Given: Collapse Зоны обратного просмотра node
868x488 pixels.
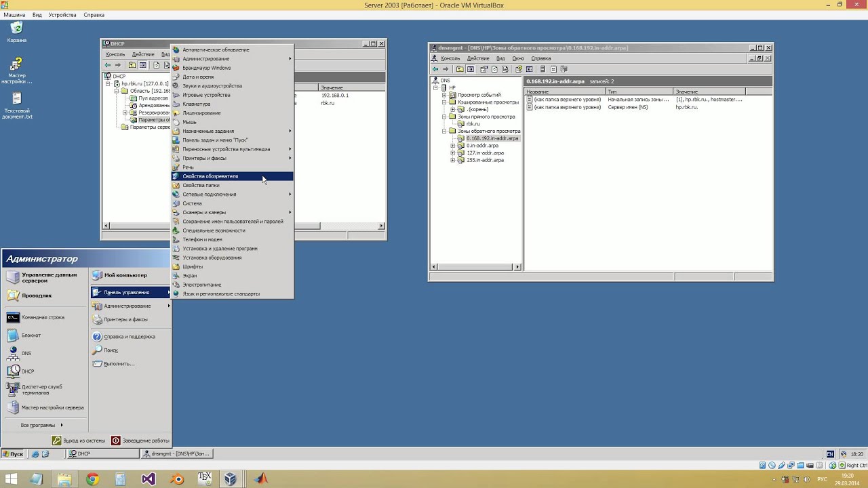Looking at the screenshot, I should (445, 131).
